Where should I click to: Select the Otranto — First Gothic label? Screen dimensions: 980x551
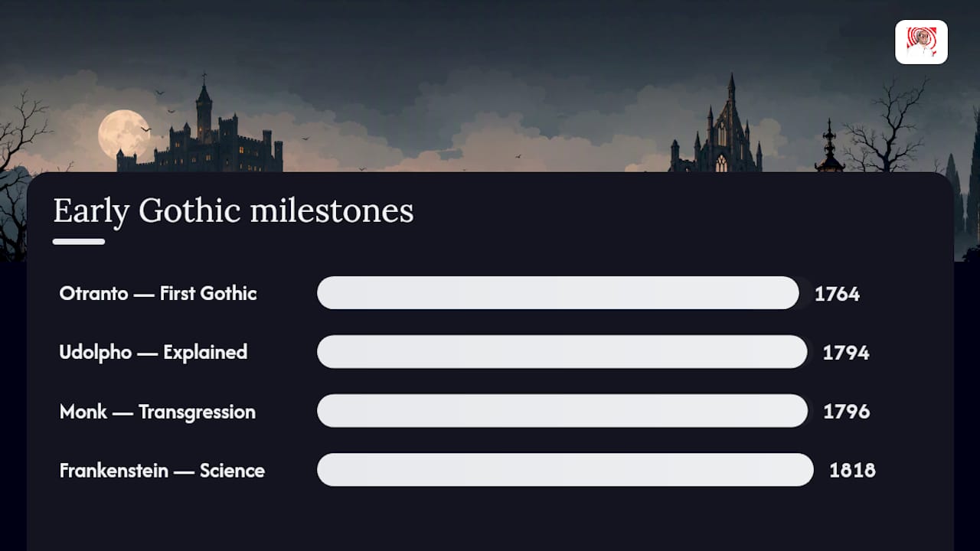pyautogui.click(x=158, y=293)
